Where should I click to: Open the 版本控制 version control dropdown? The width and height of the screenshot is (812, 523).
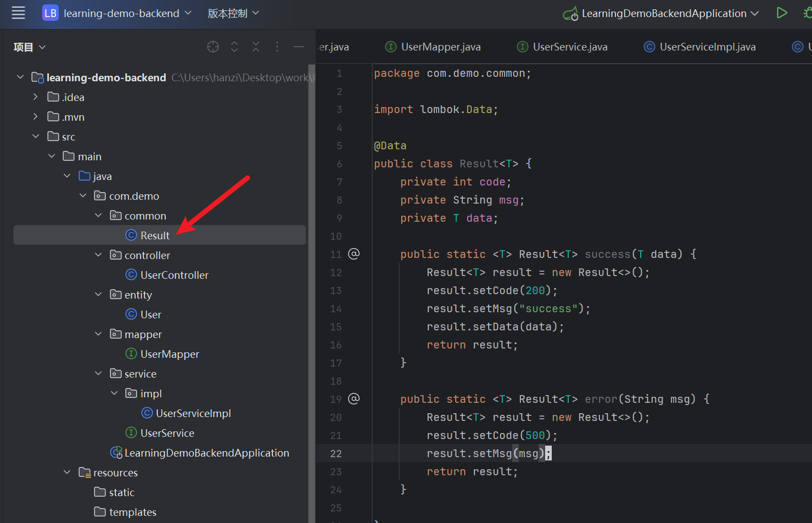pos(233,13)
